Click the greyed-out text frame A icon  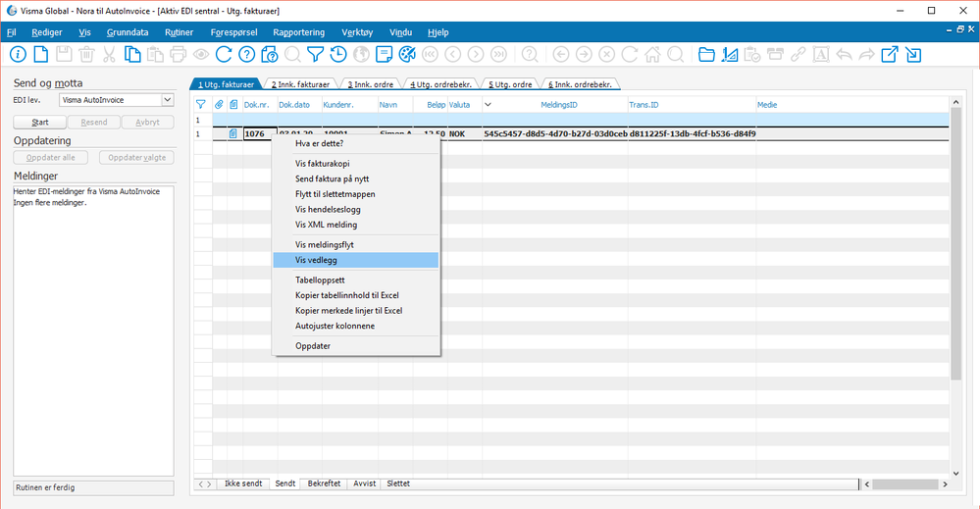coord(821,55)
